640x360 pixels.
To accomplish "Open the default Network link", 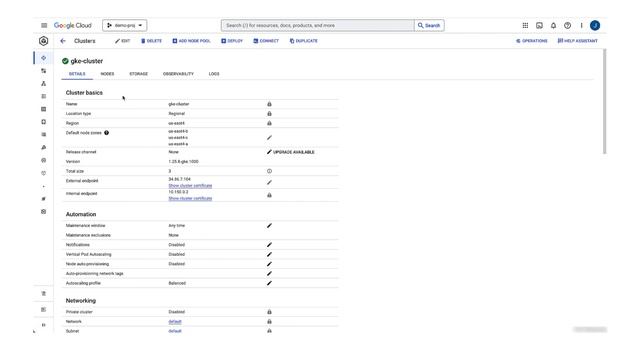I will [175, 322].
